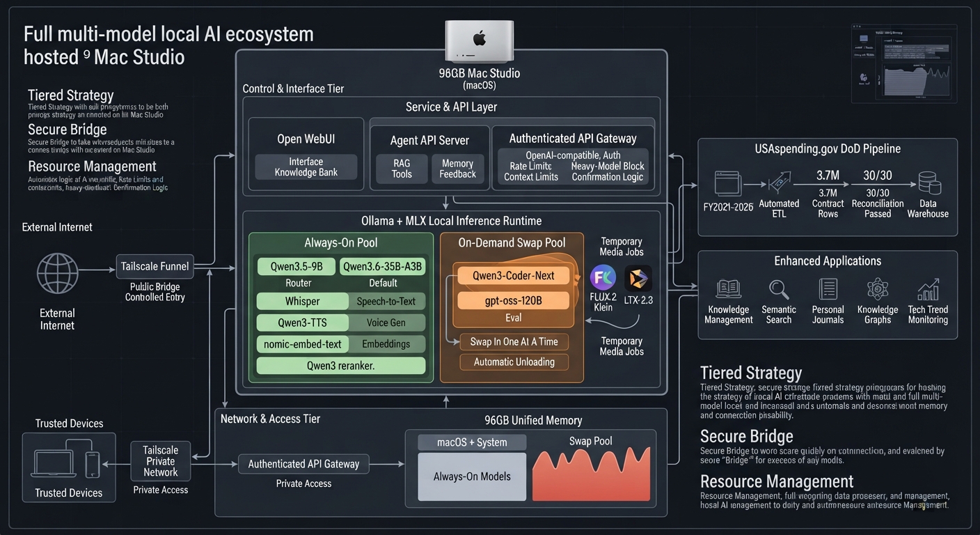Click the Semantic Search magnifier icon
Viewport: 980px width, 535px height.
click(779, 289)
